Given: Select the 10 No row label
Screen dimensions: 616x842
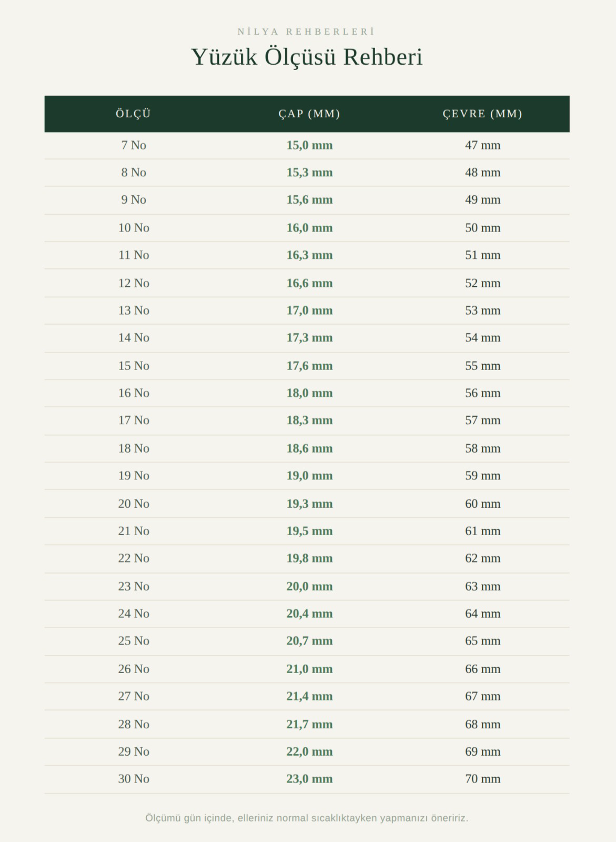Looking at the screenshot, I should click(134, 228).
